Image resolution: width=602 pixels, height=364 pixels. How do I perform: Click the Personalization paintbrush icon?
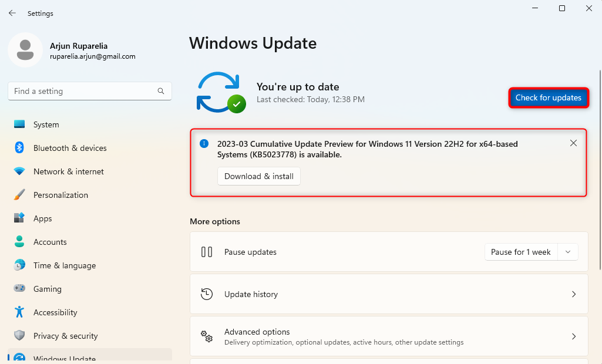pos(19,195)
